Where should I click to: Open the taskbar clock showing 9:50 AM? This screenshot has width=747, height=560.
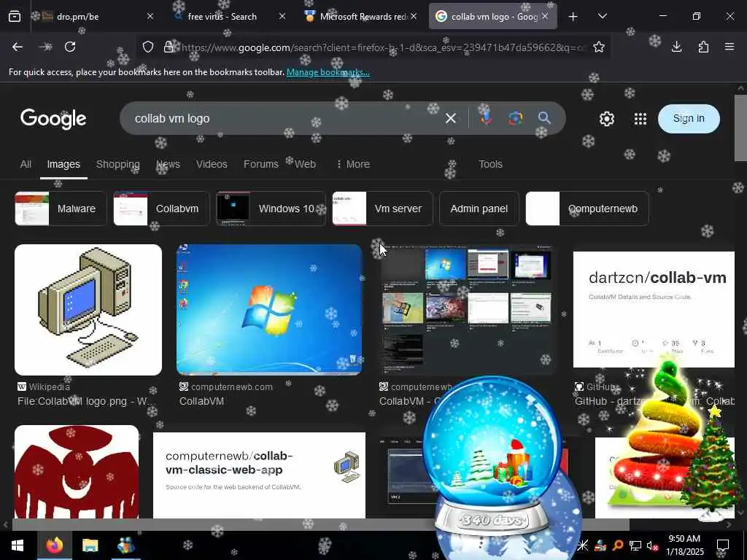pyautogui.click(x=684, y=545)
